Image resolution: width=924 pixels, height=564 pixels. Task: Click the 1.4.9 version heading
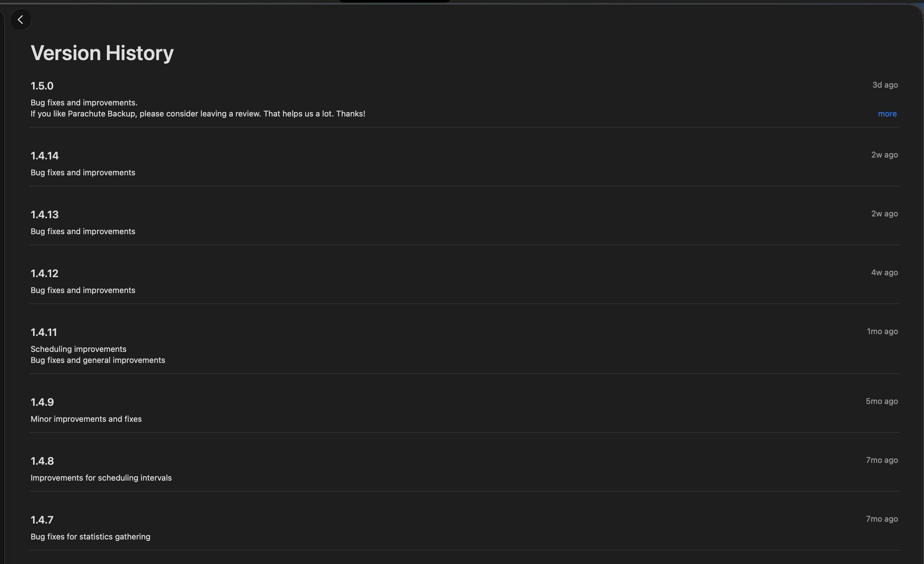coord(42,402)
